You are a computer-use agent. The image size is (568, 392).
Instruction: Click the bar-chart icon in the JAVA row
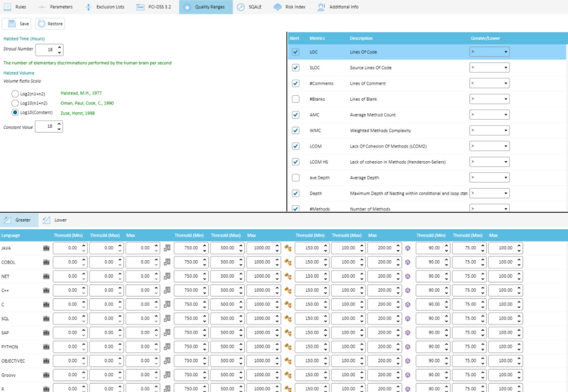45,247
